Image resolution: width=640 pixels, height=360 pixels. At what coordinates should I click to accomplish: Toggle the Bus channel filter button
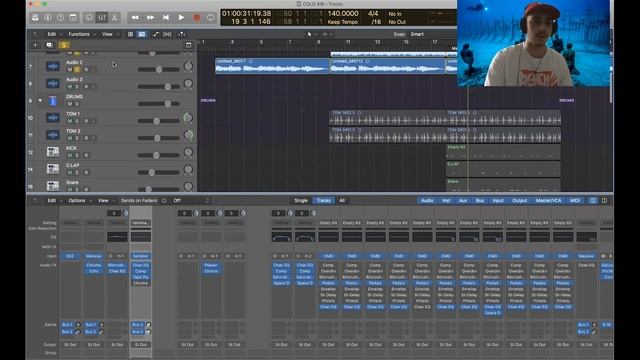click(x=480, y=200)
